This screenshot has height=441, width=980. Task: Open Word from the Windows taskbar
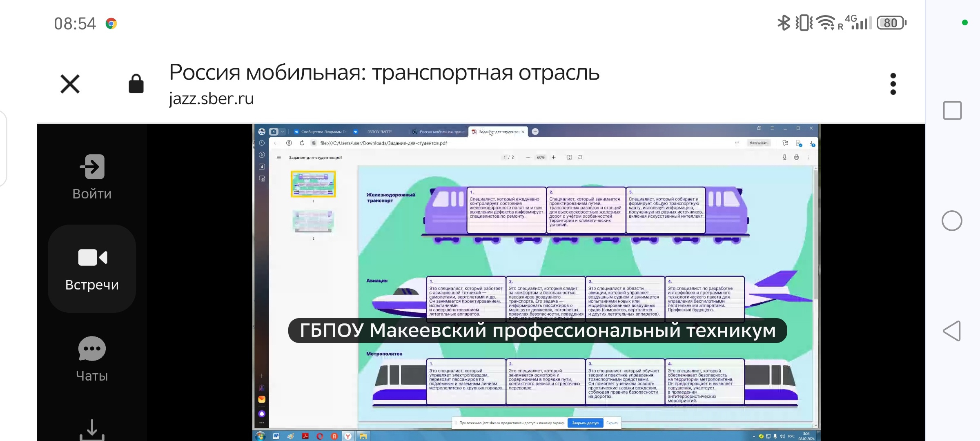pos(276,436)
